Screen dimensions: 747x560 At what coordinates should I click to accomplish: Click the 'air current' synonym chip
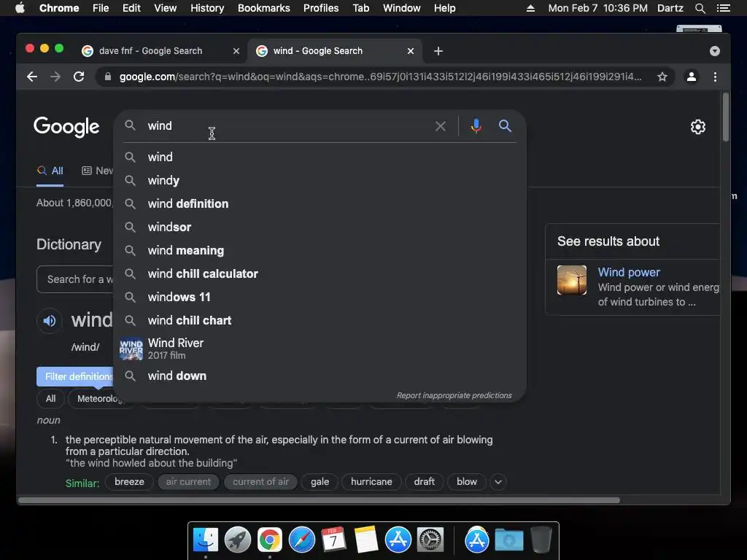pos(188,482)
